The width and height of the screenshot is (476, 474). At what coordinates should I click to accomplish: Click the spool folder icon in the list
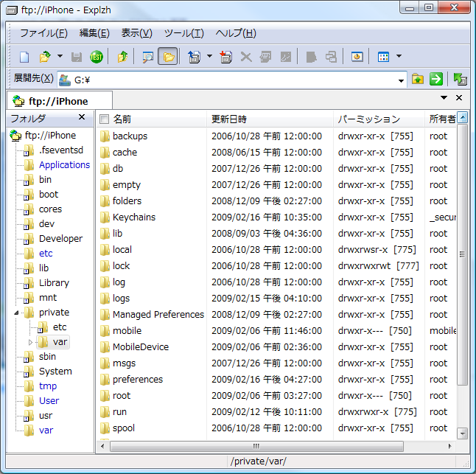click(105, 428)
